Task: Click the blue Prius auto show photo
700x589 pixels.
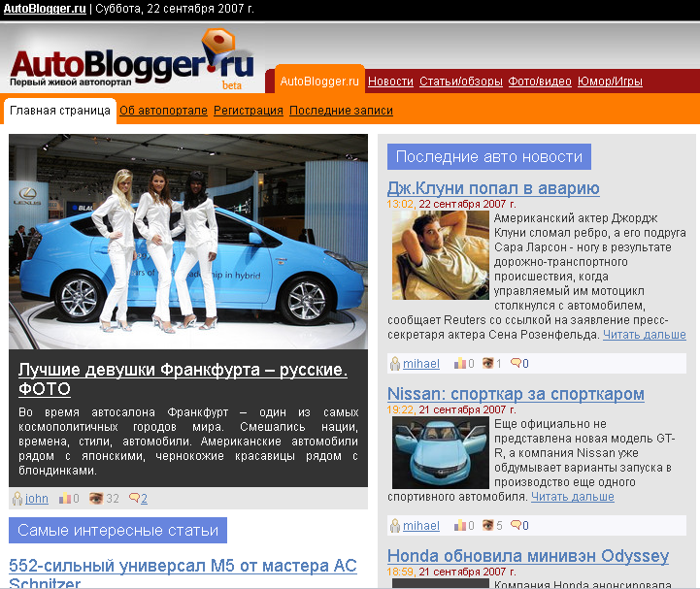Action: coord(188,242)
